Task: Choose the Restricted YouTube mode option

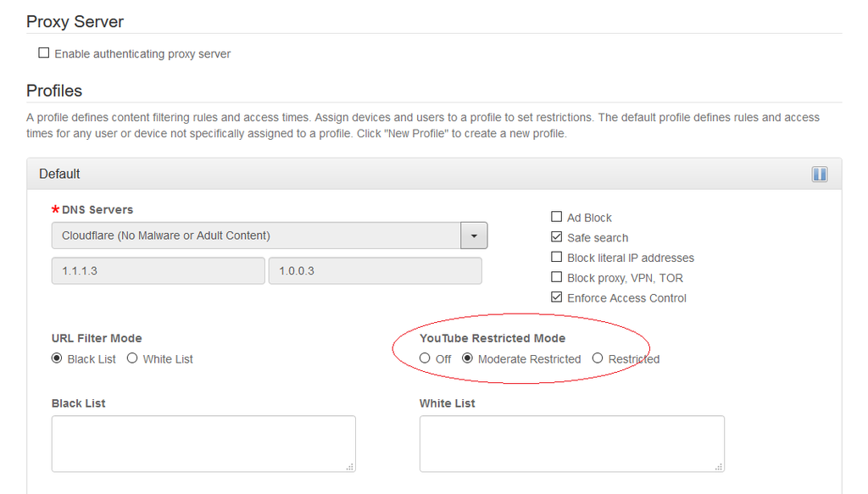Action: [598, 358]
